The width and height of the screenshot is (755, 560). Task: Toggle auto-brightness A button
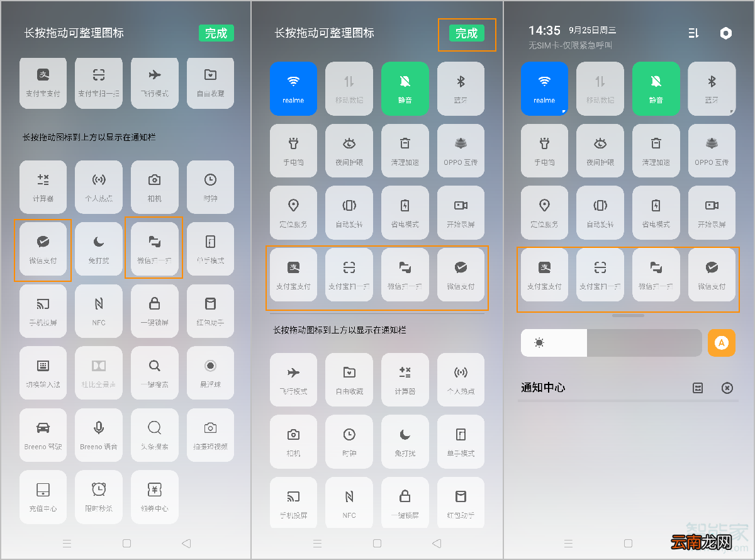click(722, 343)
